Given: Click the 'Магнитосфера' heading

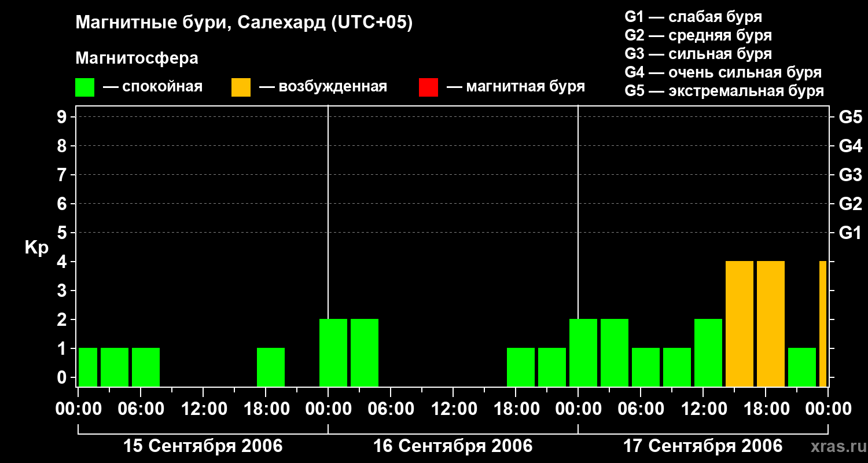Looking at the screenshot, I should click(137, 58).
